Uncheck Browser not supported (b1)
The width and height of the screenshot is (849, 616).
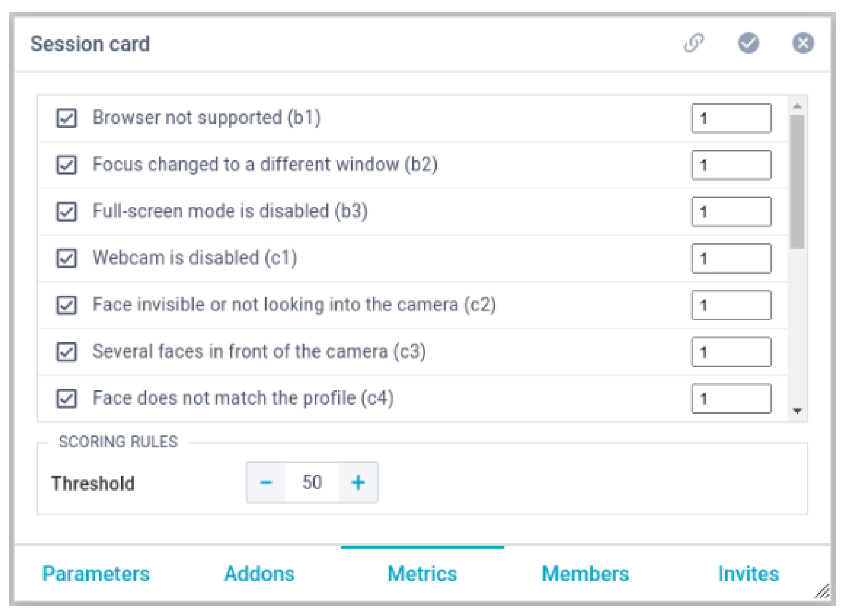(x=67, y=118)
